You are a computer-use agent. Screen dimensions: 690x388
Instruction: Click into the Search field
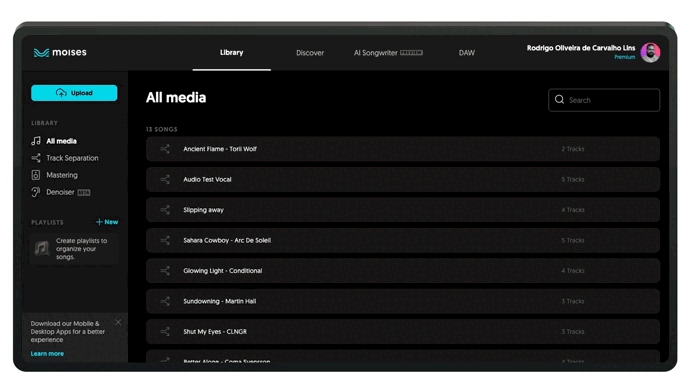pos(604,100)
